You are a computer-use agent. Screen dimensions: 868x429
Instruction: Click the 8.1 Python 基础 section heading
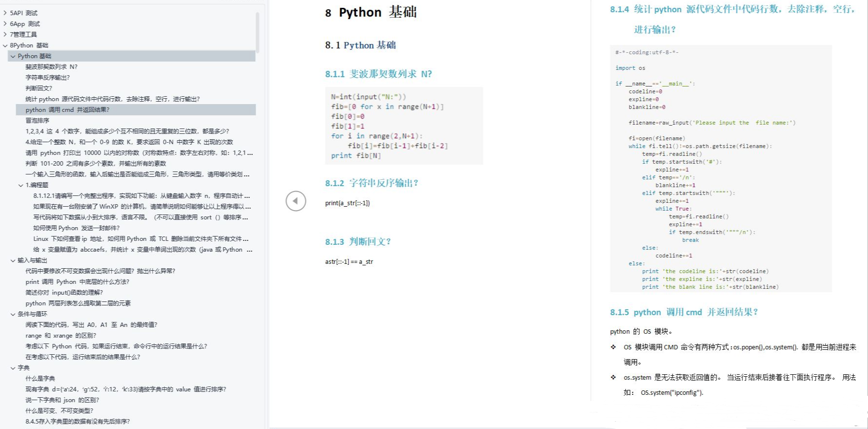coord(361,45)
